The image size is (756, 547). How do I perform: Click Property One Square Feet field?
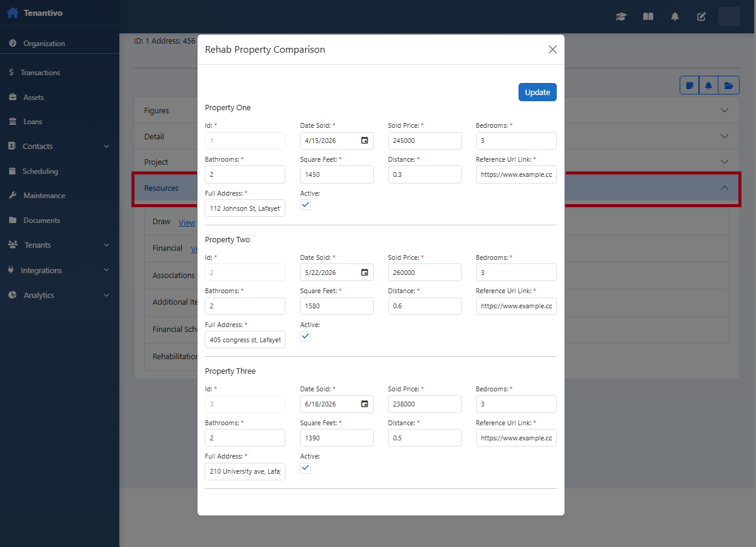(x=337, y=174)
